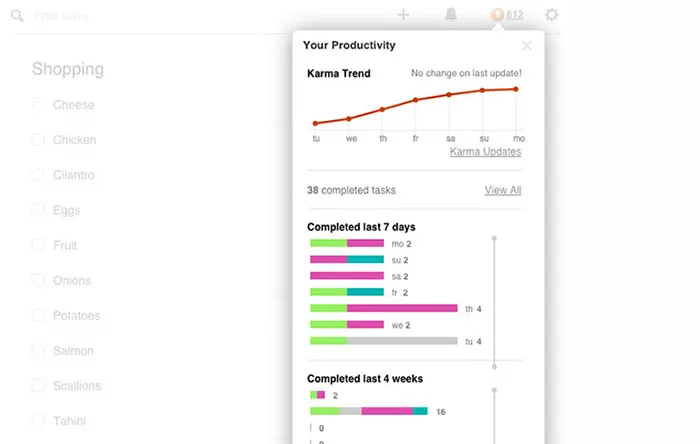
Task: Check the Cheese task checkbox
Action: point(38,104)
